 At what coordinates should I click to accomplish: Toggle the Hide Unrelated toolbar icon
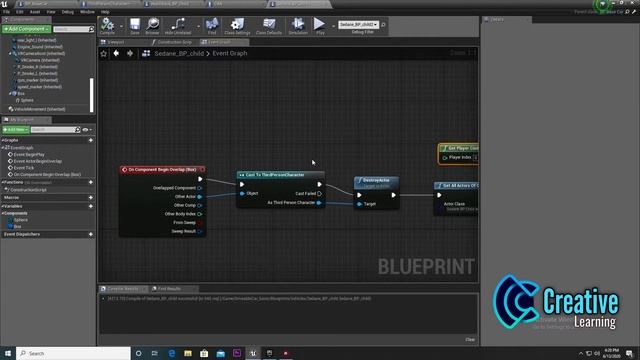[x=178, y=26]
